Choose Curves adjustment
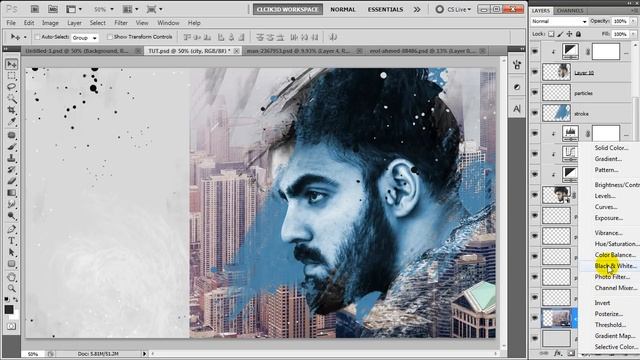This screenshot has height=360, width=640. tap(606, 207)
